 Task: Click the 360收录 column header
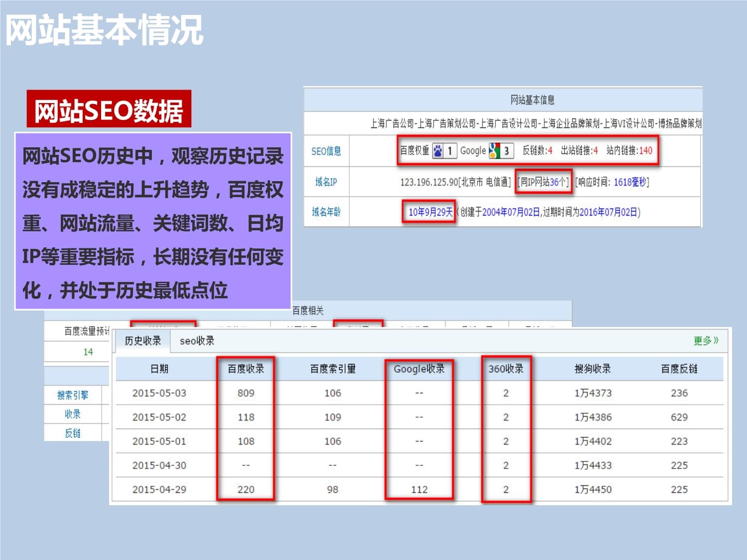point(506,369)
